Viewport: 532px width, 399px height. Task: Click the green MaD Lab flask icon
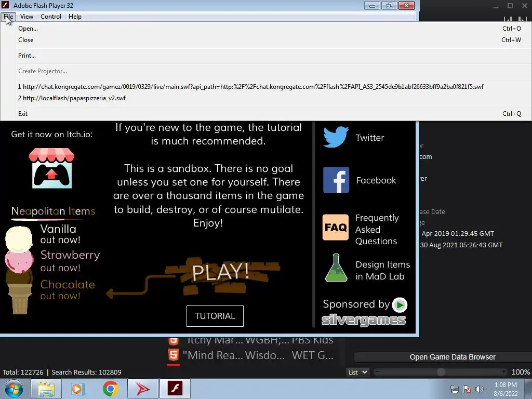click(336, 268)
